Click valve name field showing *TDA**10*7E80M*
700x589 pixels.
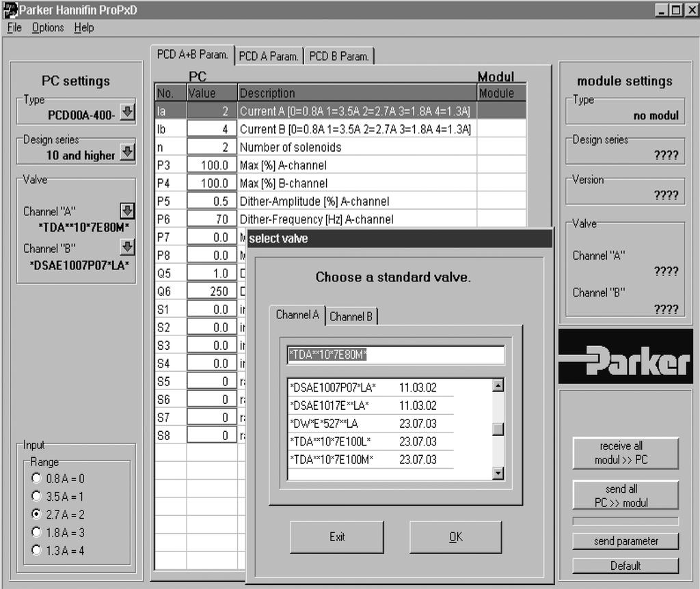396,355
